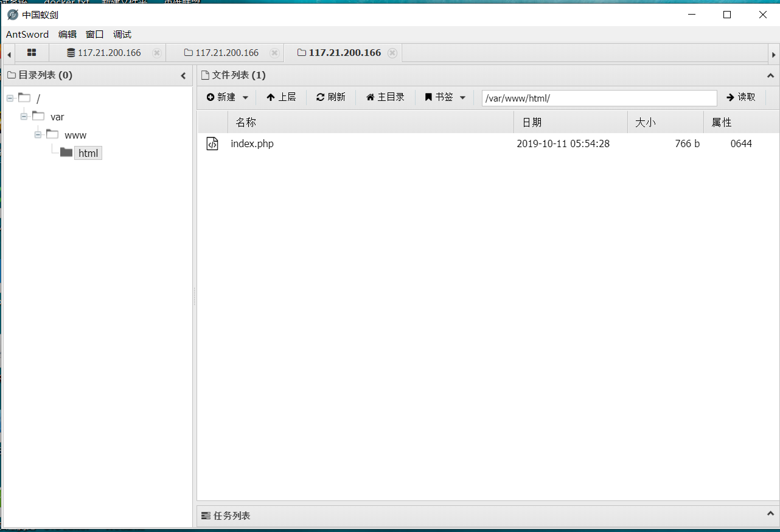
Task: Close the database tab 117.21.200.166
Action: [x=157, y=53]
